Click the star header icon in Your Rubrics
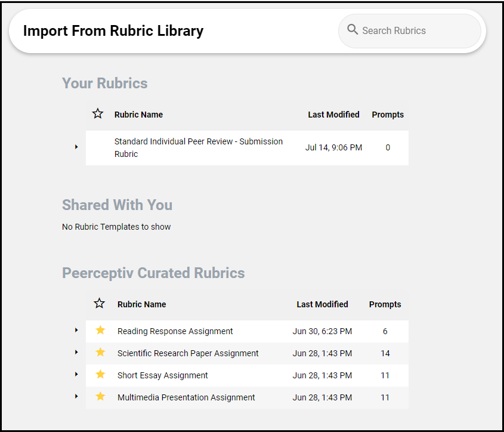504x432 pixels. tap(98, 114)
